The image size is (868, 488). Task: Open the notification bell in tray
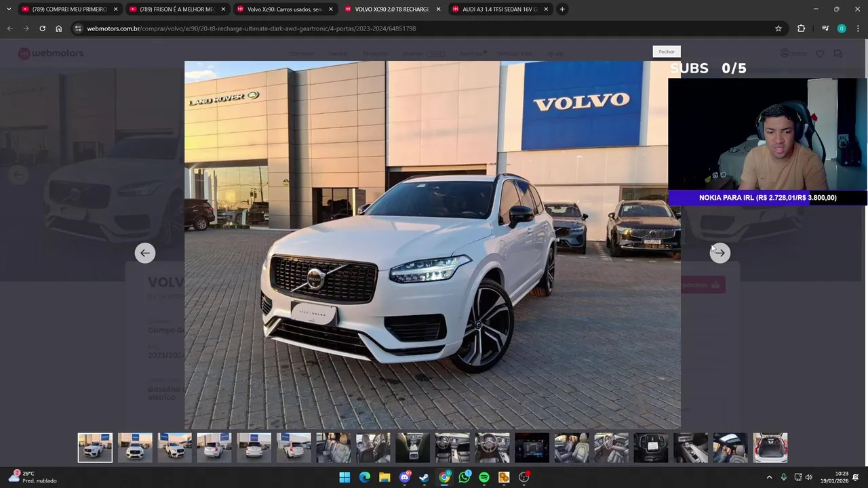coord(856,477)
